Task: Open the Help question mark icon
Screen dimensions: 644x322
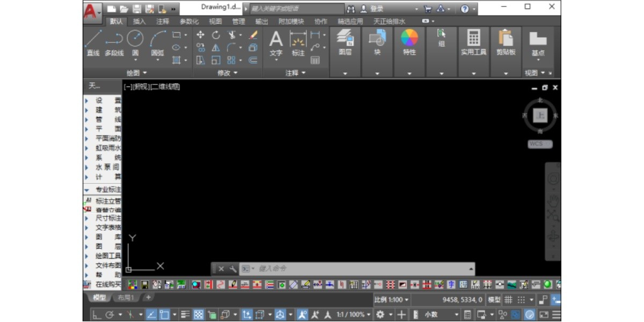Action: tap(465, 9)
